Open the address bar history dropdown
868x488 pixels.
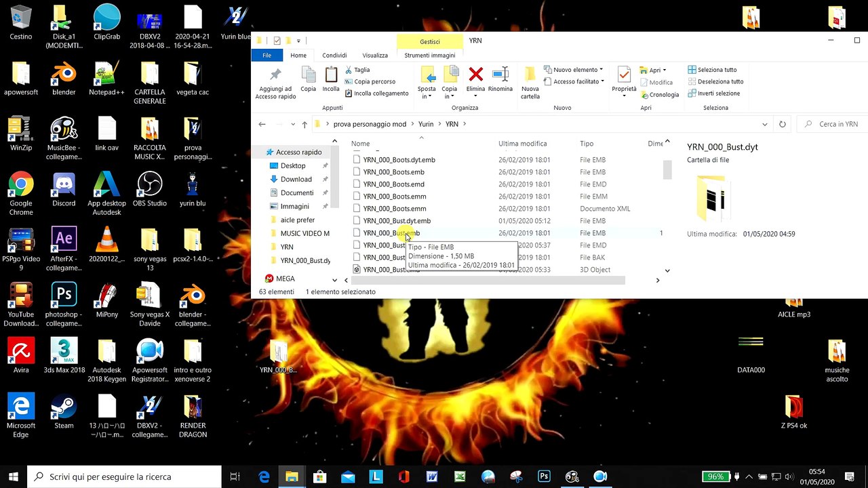pos(764,124)
